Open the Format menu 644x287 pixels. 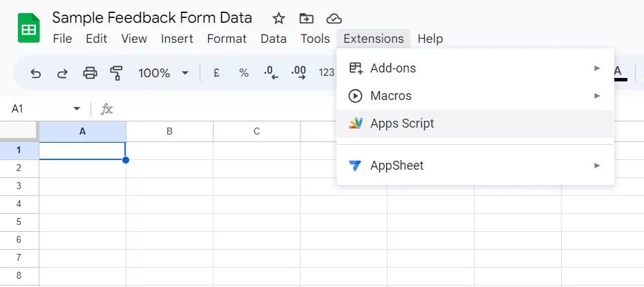227,39
